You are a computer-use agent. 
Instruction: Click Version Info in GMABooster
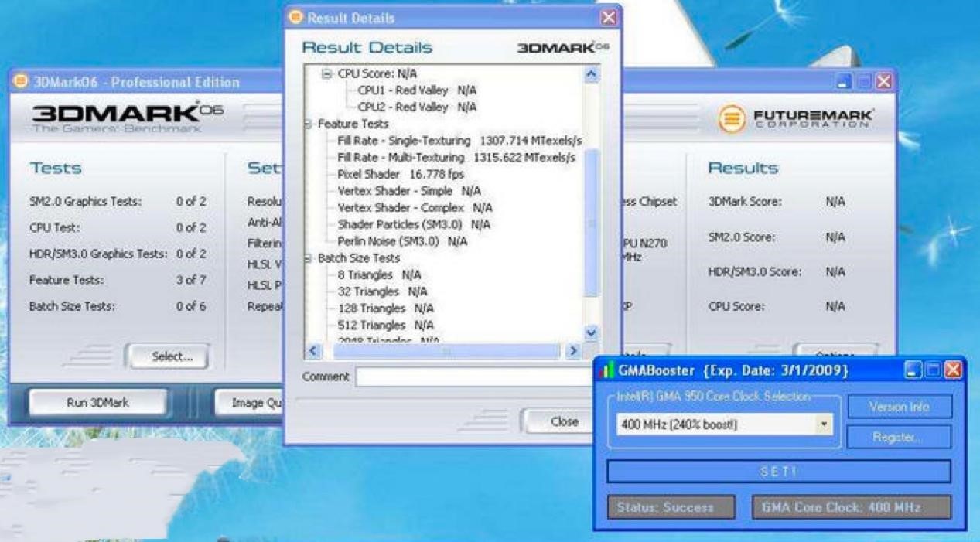pos(898,406)
